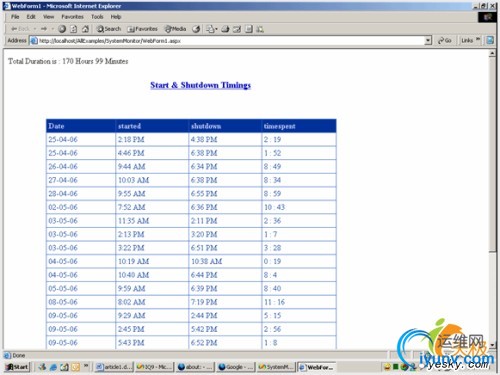Refresh the current page
The width and height of the screenshot is (500, 375).
coord(74,29)
